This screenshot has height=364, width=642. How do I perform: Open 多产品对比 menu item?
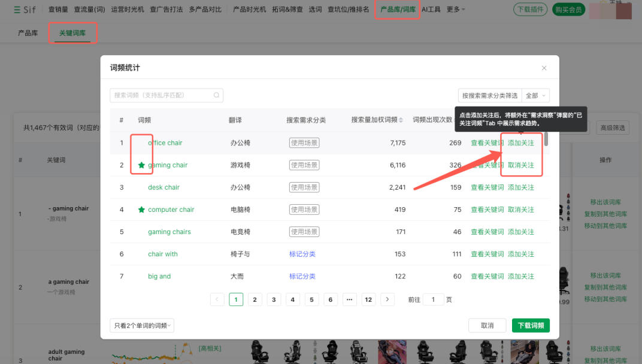pyautogui.click(x=205, y=10)
